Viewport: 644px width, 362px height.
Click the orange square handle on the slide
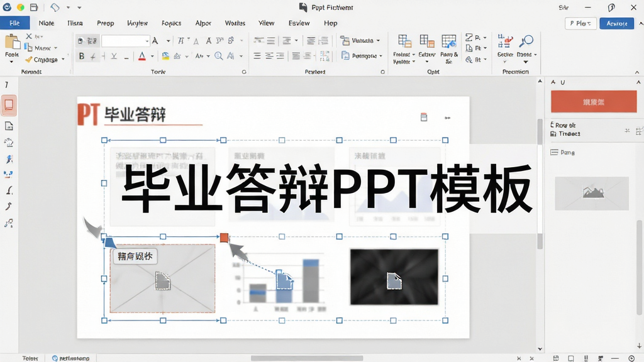point(224,237)
